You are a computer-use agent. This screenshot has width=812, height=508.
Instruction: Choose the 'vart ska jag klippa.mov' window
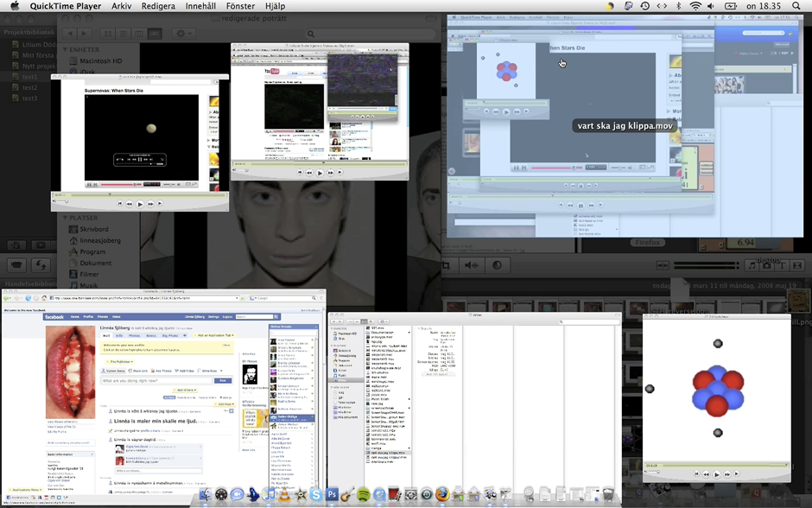click(x=624, y=125)
